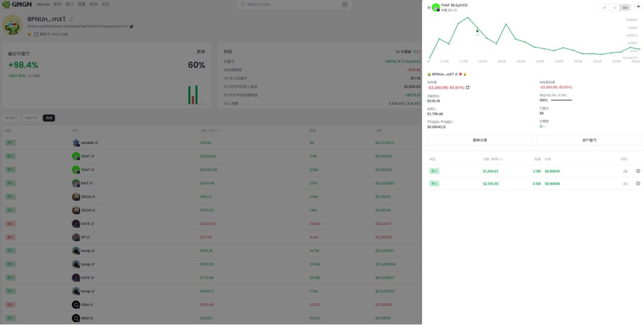Image resolution: width=644 pixels, height=325 pixels.
Task: Toggle USD unit in transaction table header
Action: click(495, 159)
